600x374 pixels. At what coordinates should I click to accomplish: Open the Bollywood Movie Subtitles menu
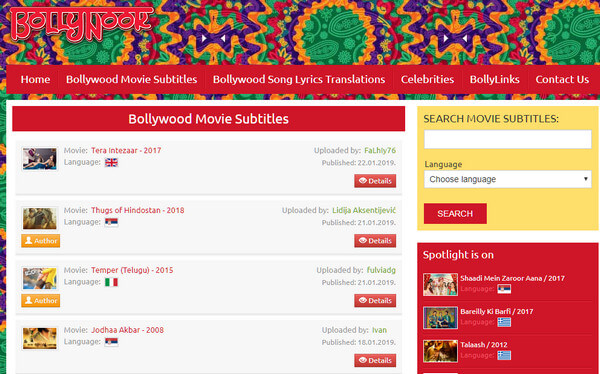[131, 79]
